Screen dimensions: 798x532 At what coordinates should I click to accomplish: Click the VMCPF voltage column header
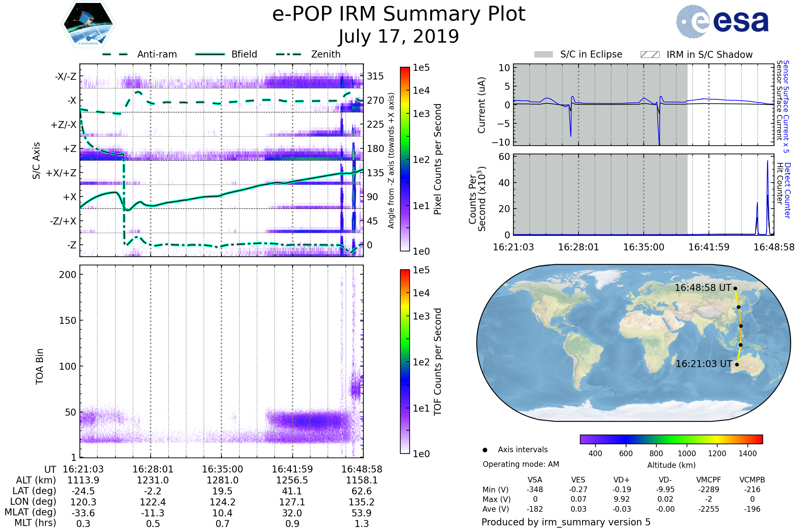709,480
